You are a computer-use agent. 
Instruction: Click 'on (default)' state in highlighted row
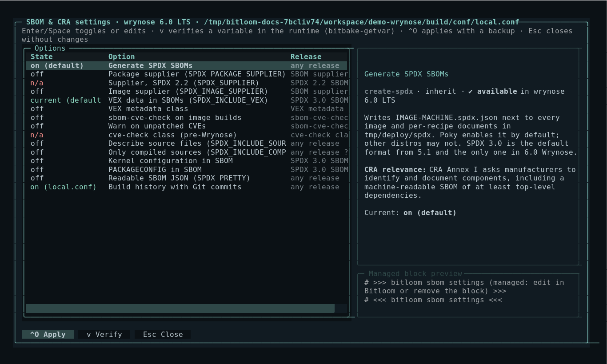pos(57,65)
